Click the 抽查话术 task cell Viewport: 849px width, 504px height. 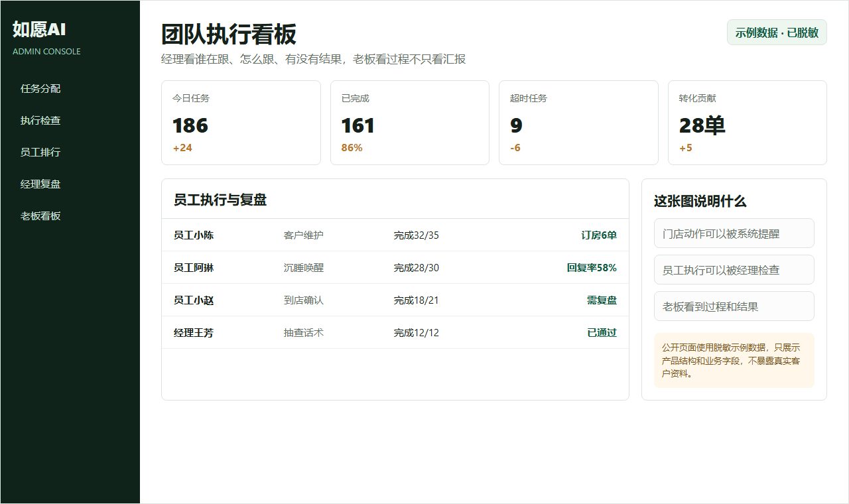(x=304, y=333)
